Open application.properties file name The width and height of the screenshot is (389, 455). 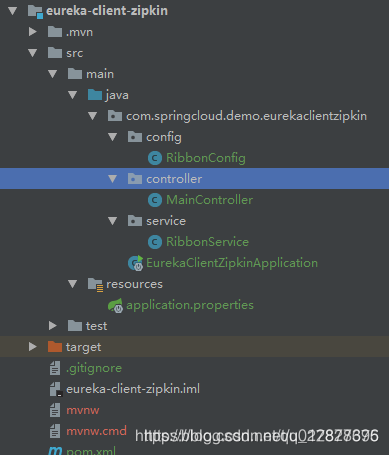[190, 305]
